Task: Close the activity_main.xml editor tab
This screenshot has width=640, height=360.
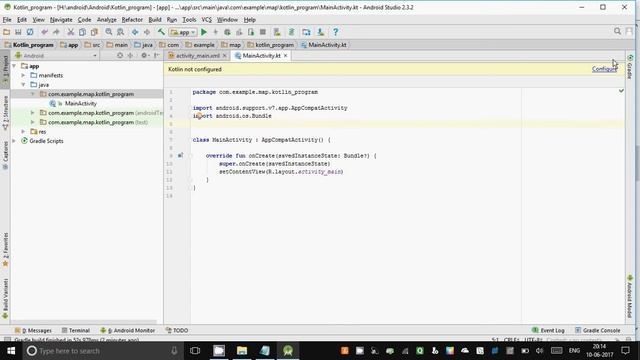Action: point(224,56)
